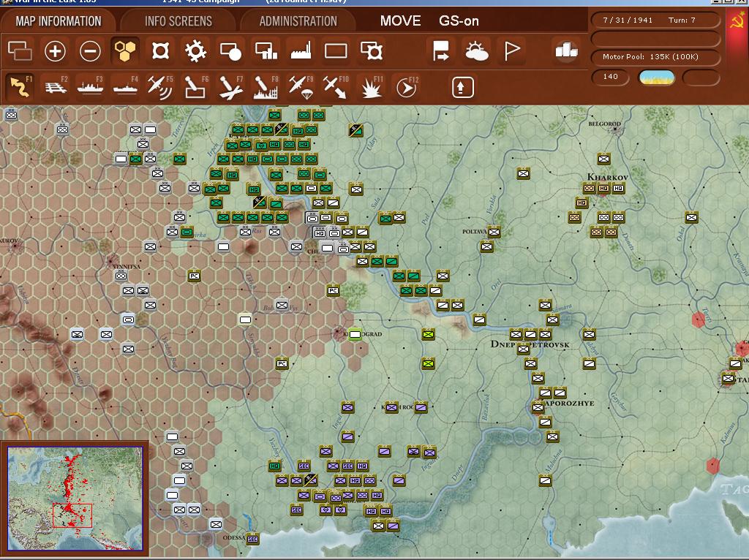Select the PC unit near Vinnitsa

point(194,276)
